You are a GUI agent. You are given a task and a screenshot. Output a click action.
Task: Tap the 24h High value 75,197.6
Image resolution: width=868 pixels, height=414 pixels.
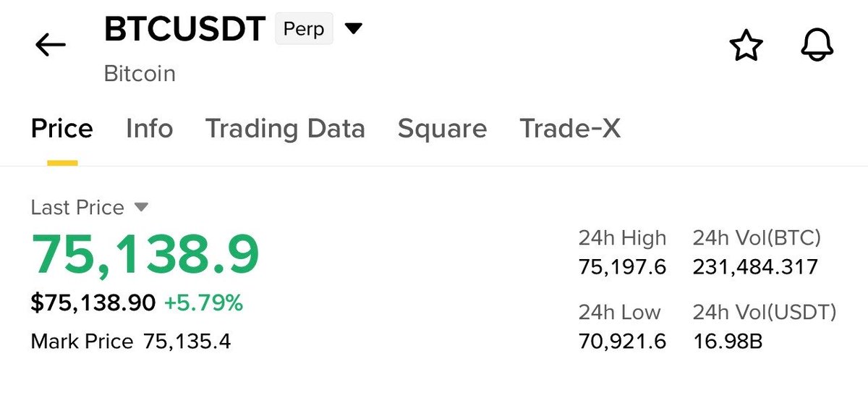[622, 267]
